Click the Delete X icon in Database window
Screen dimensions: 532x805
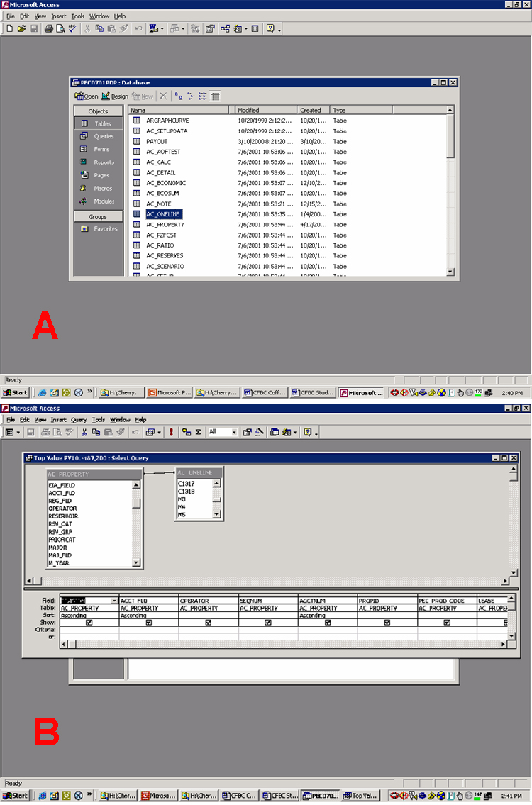(x=162, y=96)
